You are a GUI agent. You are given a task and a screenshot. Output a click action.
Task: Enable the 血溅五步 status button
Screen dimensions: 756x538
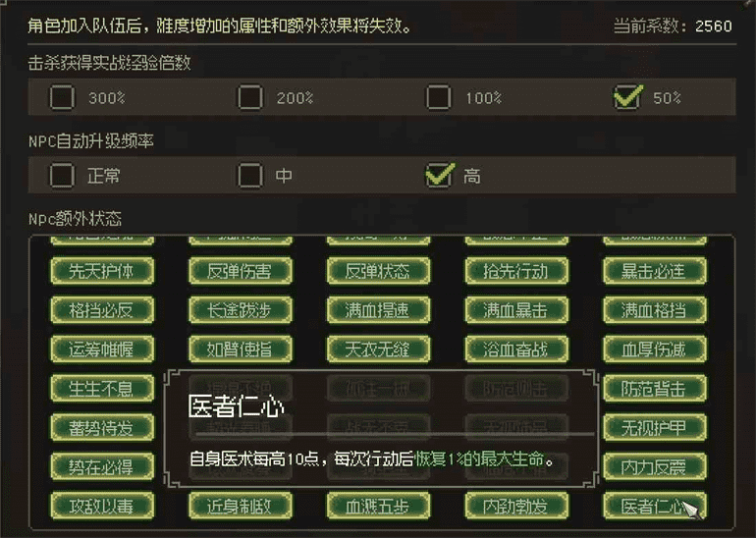click(378, 506)
